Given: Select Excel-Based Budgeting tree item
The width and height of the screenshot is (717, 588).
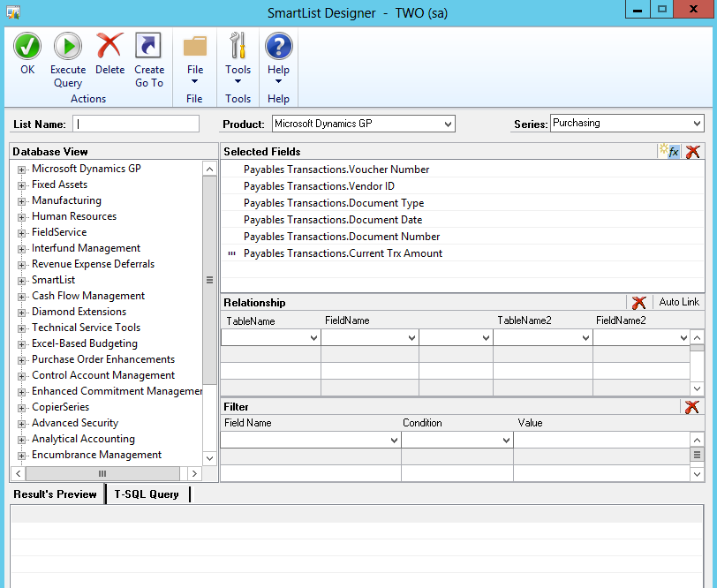Looking at the screenshot, I should (x=84, y=343).
